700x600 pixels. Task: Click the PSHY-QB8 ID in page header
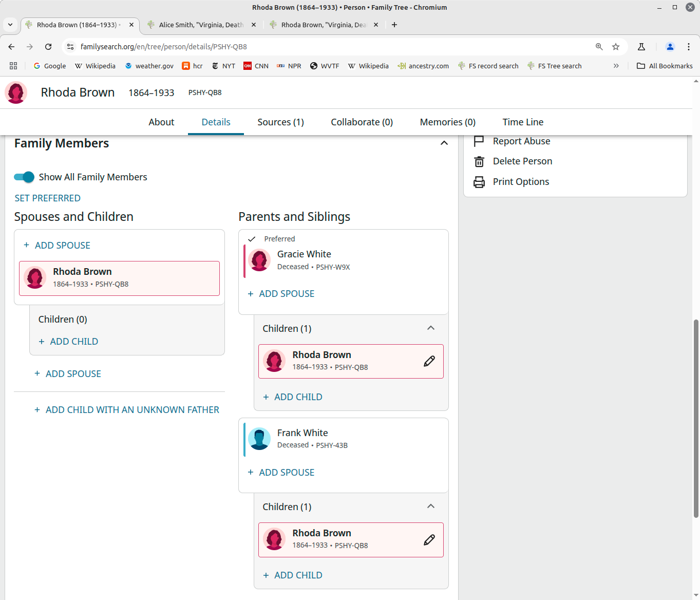click(205, 92)
